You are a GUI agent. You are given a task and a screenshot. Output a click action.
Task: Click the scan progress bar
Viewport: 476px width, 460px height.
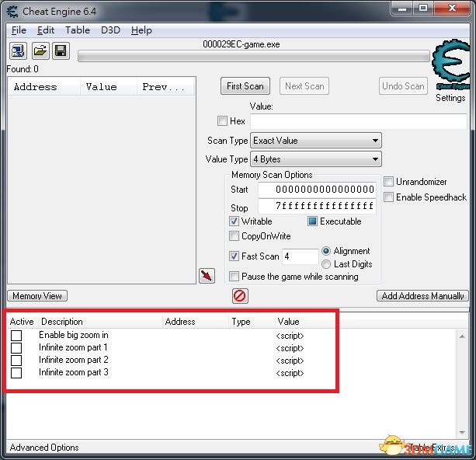tap(253, 56)
